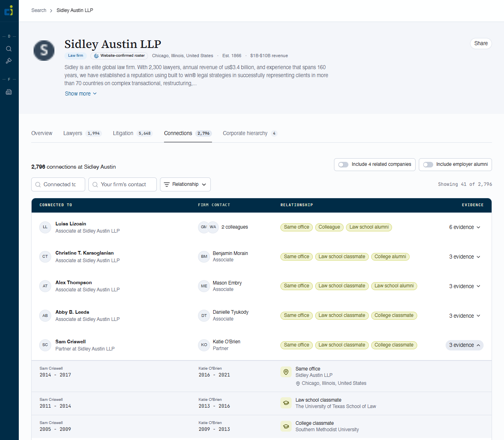Viewport: 504px width, 440px height.
Task: Expand 6 evidence for Luisa Lizoain
Action: coord(464,227)
